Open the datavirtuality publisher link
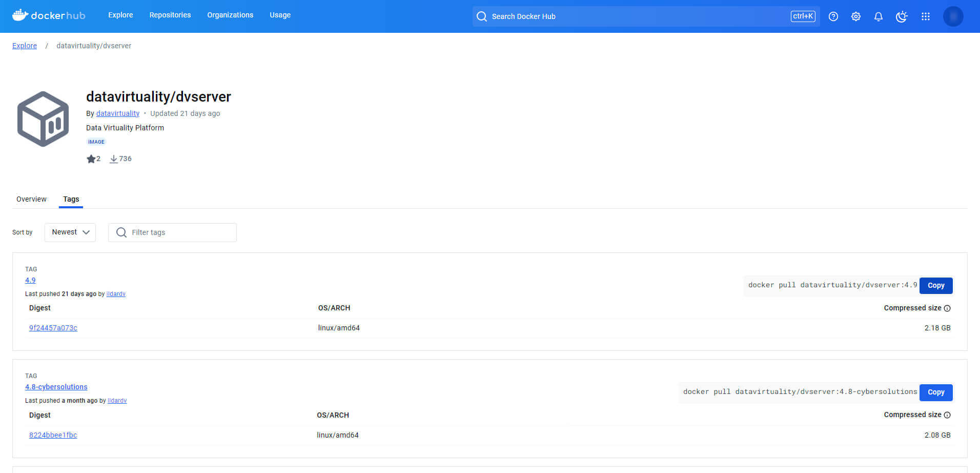The width and height of the screenshot is (980, 473). point(118,113)
